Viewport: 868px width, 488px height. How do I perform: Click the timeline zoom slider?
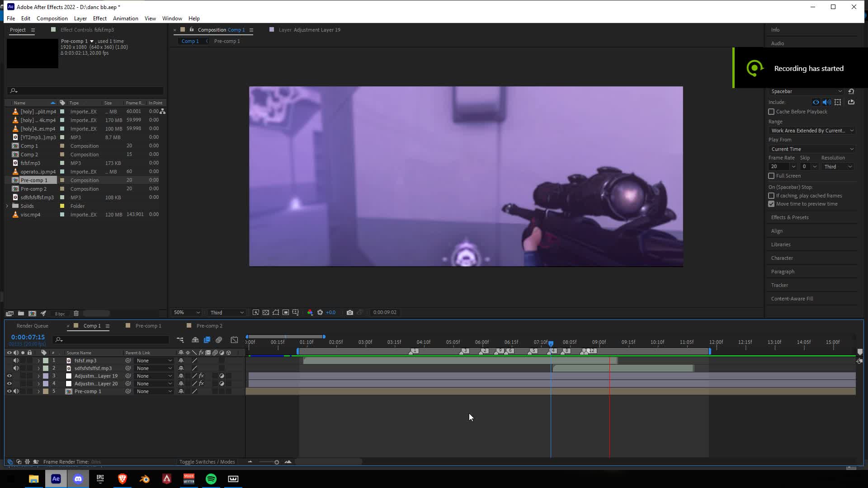click(276, 462)
